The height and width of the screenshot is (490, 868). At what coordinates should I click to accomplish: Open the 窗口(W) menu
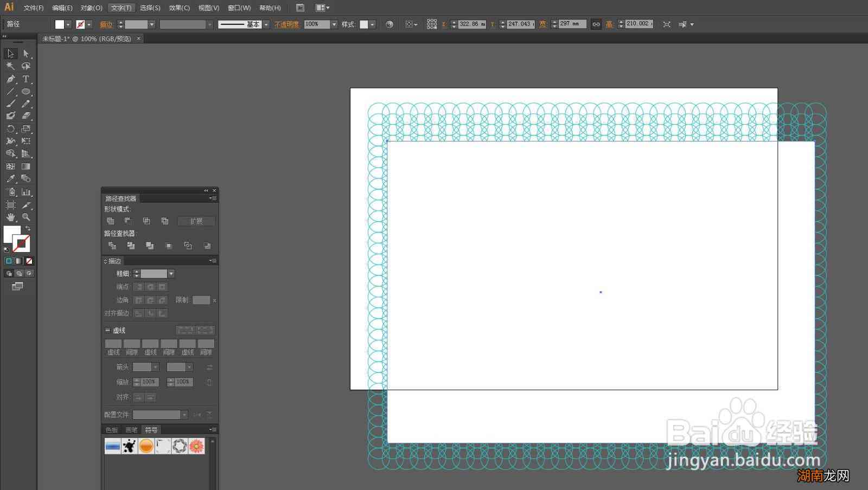coord(239,8)
